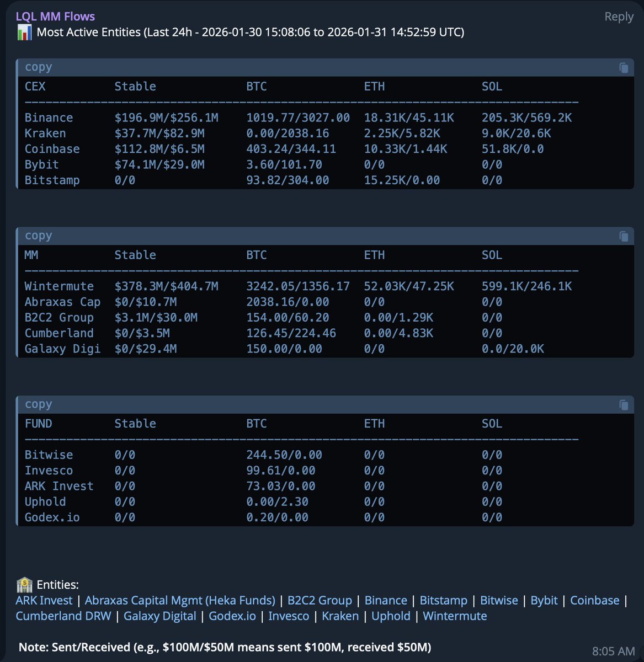644x662 pixels.
Task: Click Galaxy Digi stable value $0/$29.4M
Action: coord(146,349)
